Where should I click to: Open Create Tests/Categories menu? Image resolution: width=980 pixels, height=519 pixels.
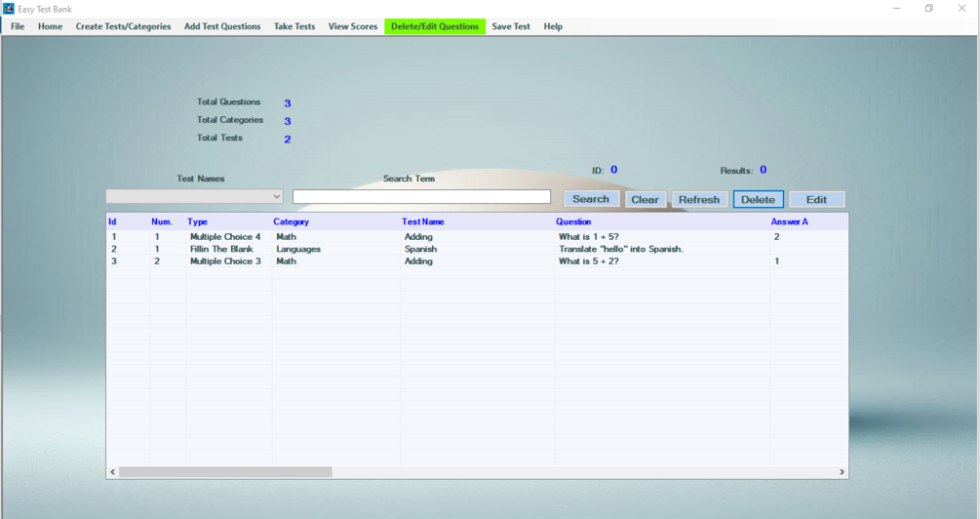point(123,26)
